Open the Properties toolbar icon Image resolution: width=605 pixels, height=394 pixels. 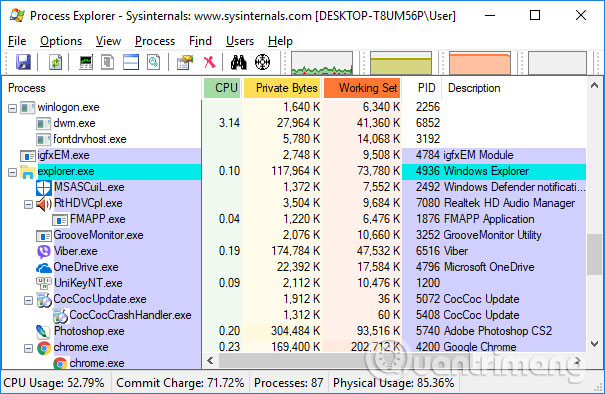coord(185,62)
